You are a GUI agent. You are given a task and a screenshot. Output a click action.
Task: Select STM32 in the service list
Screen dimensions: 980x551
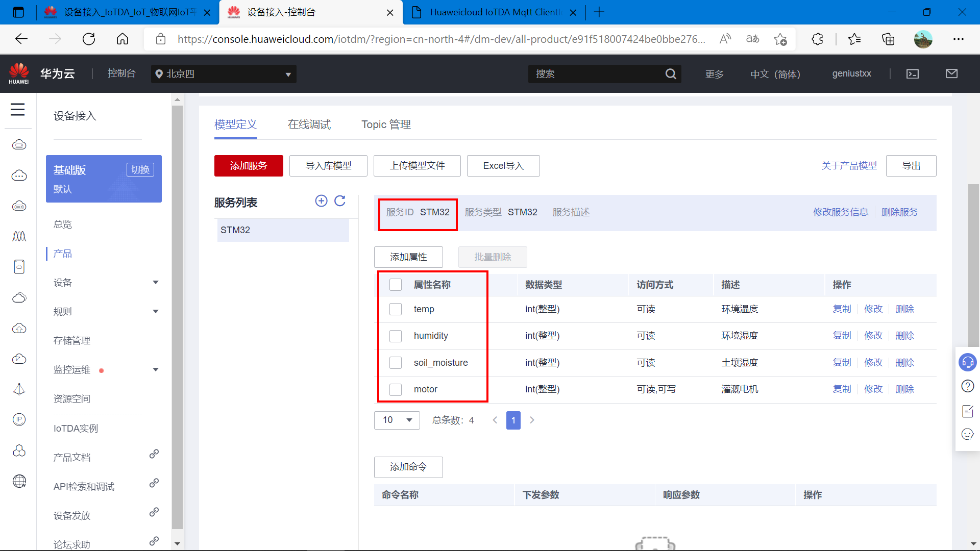[x=283, y=230]
